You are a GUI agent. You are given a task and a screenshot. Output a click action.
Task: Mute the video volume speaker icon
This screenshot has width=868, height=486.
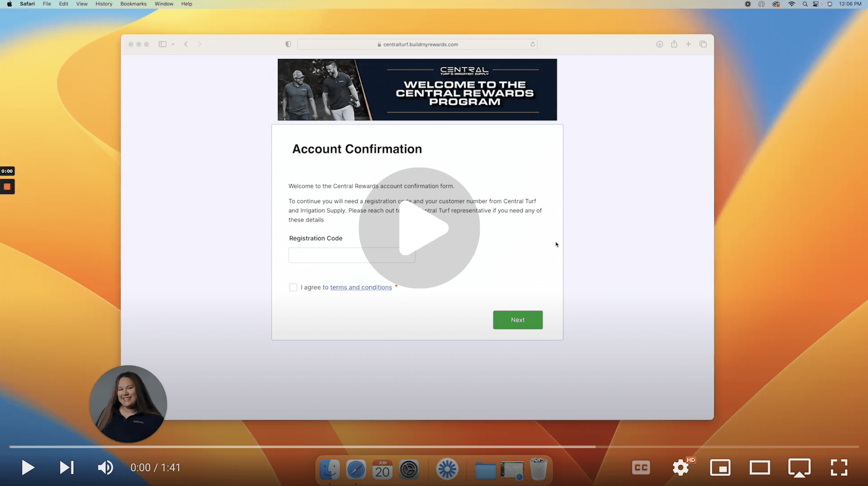point(105,467)
